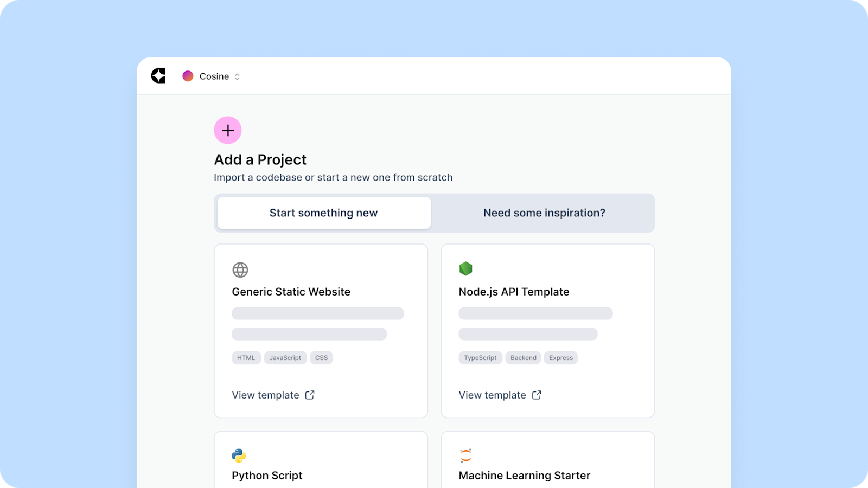Select the Node.js hexagon icon
The image size is (868, 488).
tap(465, 268)
